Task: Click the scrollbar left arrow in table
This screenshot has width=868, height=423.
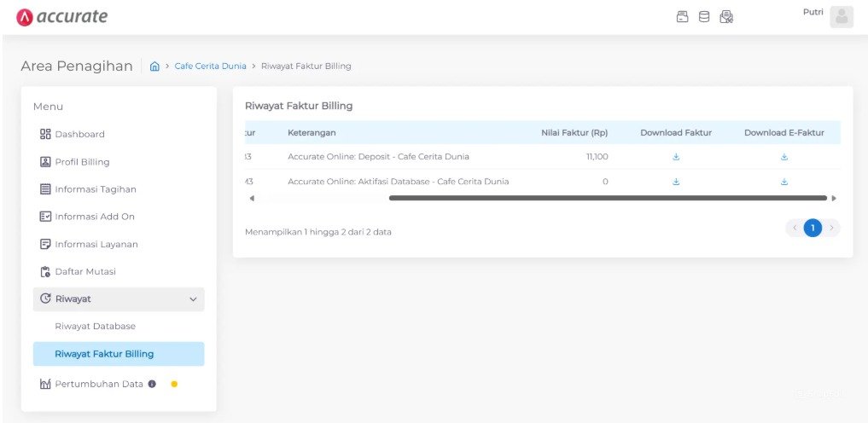Action: [251, 198]
